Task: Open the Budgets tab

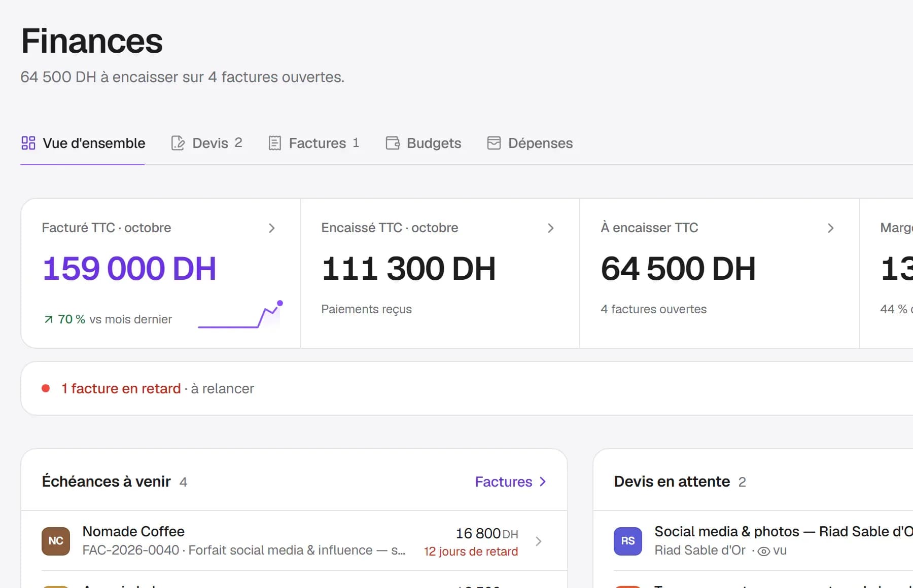Action: pos(424,143)
